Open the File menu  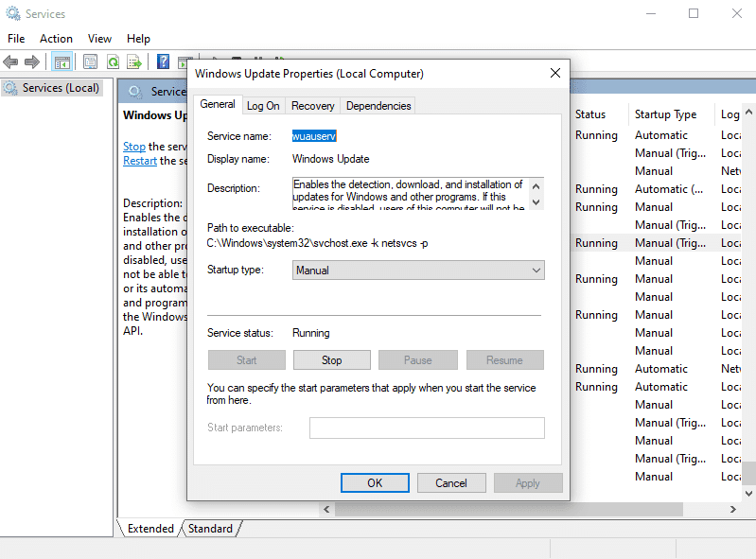[x=16, y=39]
